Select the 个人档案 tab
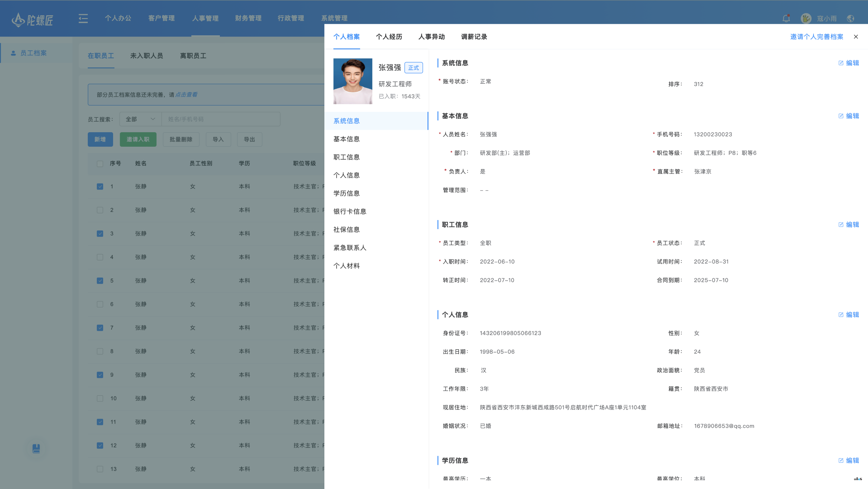868x489 pixels. (347, 37)
